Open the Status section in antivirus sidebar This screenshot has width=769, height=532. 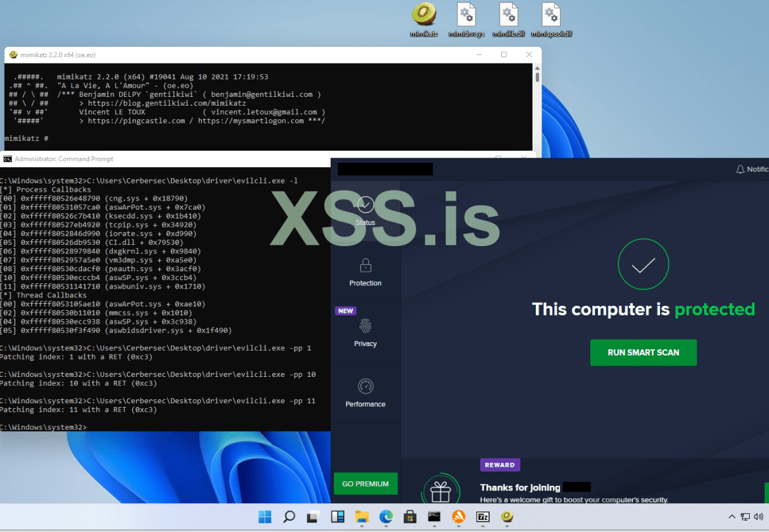click(365, 212)
